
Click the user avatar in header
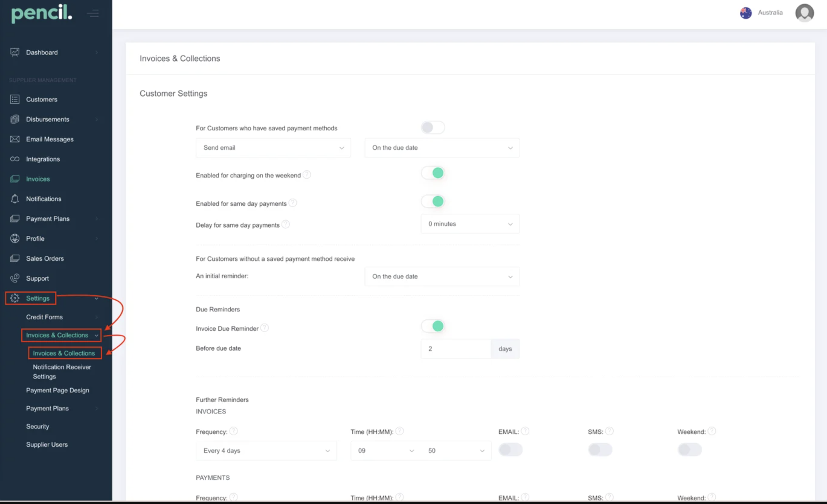pyautogui.click(x=804, y=13)
